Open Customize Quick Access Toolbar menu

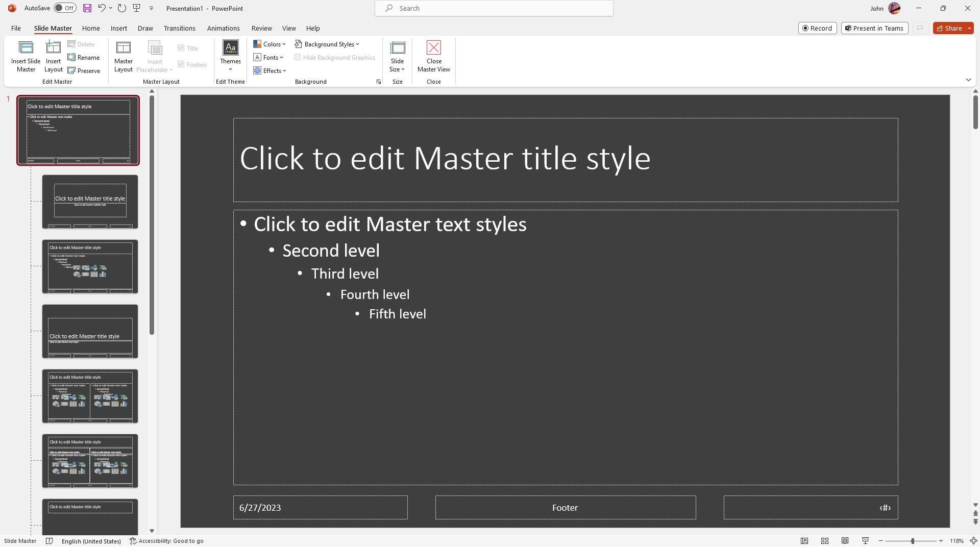[151, 8]
